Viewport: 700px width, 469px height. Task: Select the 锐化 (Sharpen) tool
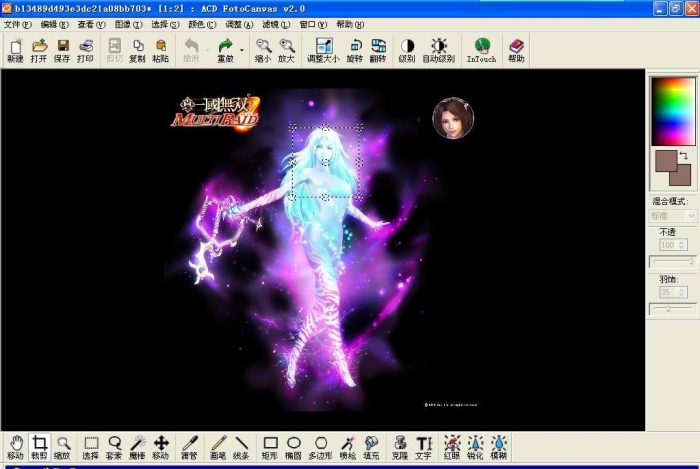[x=475, y=448]
